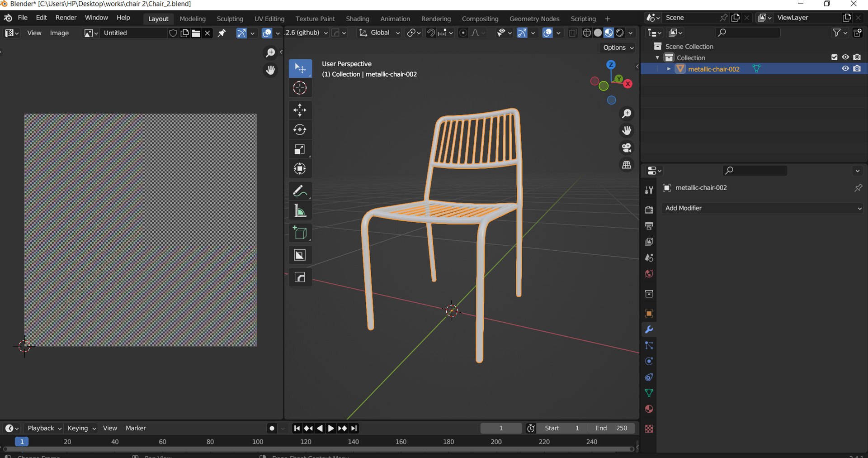Screen dimensions: 868x458
Task: Open viewport shading options dropdown arrow
Action: 631,33
